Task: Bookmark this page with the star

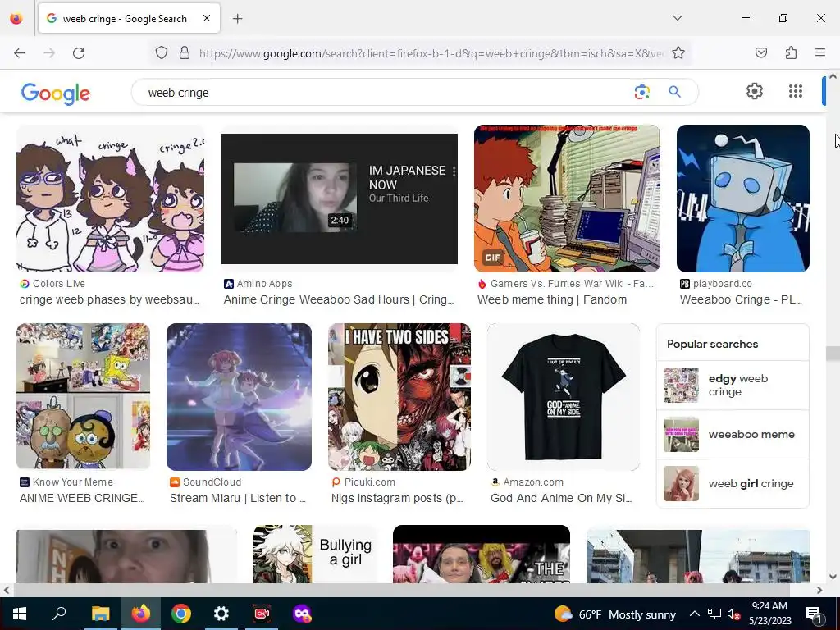Action: [678, 53]
